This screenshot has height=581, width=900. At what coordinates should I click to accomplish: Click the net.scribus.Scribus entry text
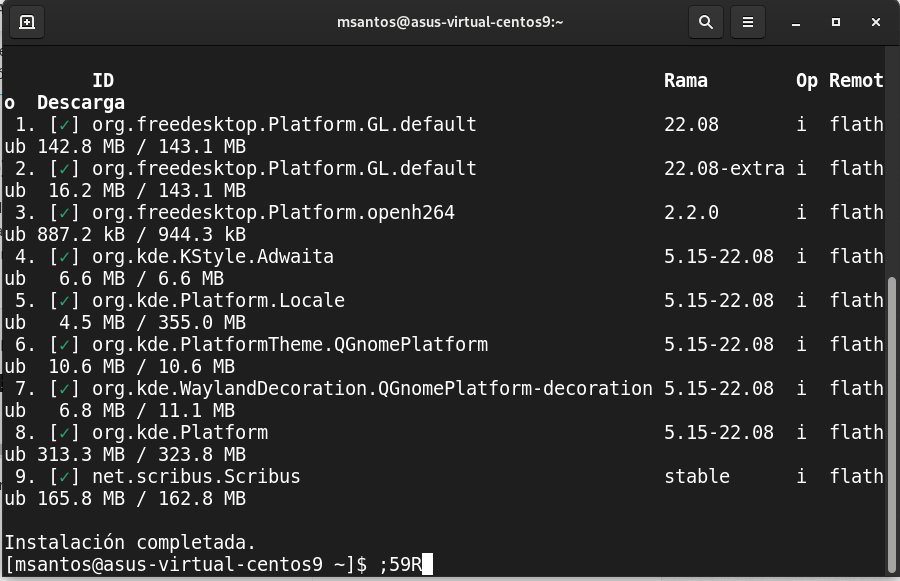pyautogui.click(x=196, y=477)
